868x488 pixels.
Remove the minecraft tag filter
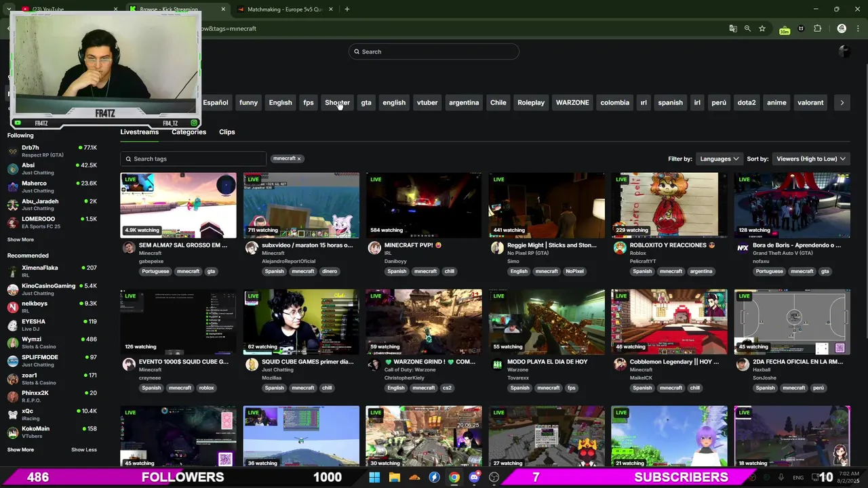pos(299,159)
